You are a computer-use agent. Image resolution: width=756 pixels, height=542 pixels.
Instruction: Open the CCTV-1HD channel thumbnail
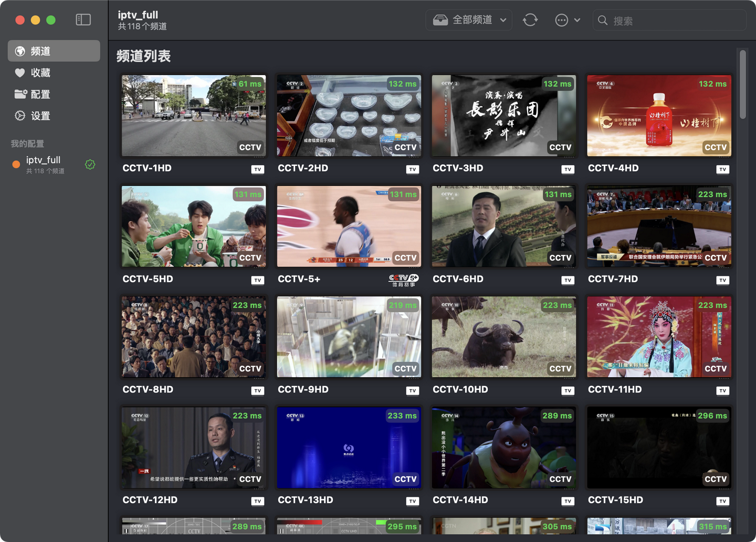tap(194, 115)
